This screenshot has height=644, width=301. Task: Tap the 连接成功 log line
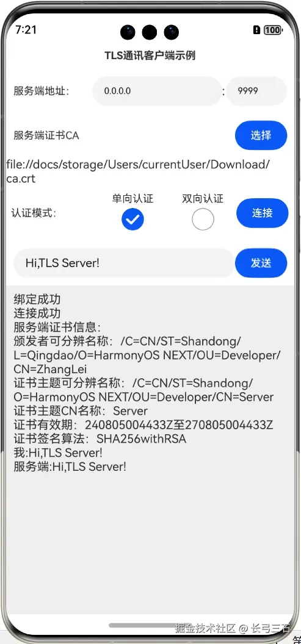point(37,313)
